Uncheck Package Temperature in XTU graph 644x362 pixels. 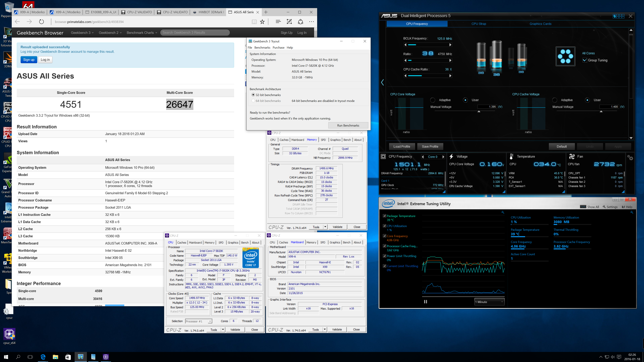click(385, 216)
